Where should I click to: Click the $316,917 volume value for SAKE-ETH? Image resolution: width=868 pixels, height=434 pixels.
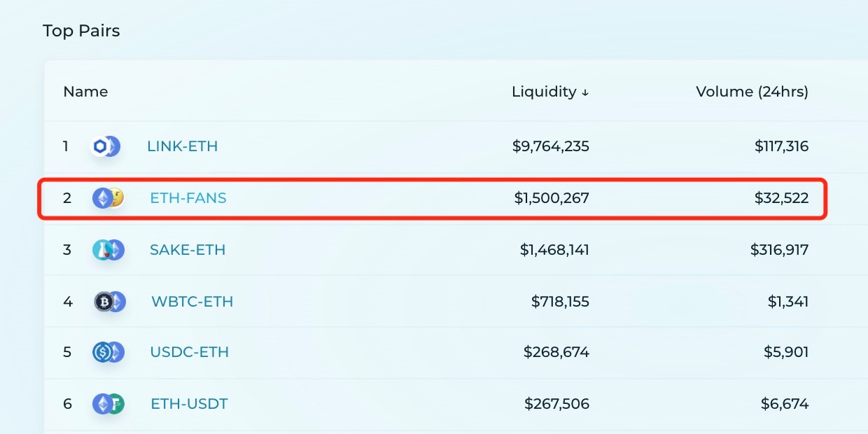(x=779, y=250)
